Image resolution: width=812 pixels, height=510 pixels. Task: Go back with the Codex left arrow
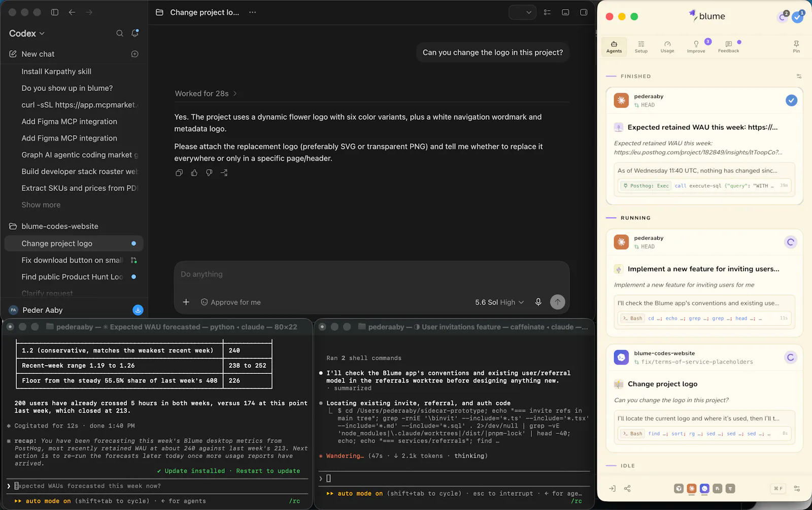[x=72, y=12]
